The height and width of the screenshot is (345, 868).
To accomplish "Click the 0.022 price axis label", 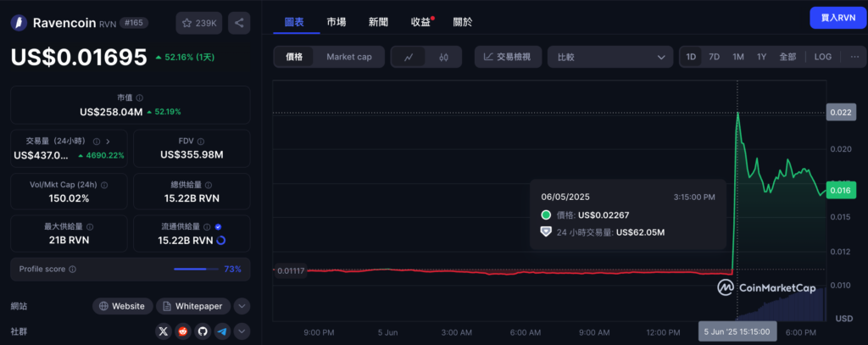I will pos(841,113).
